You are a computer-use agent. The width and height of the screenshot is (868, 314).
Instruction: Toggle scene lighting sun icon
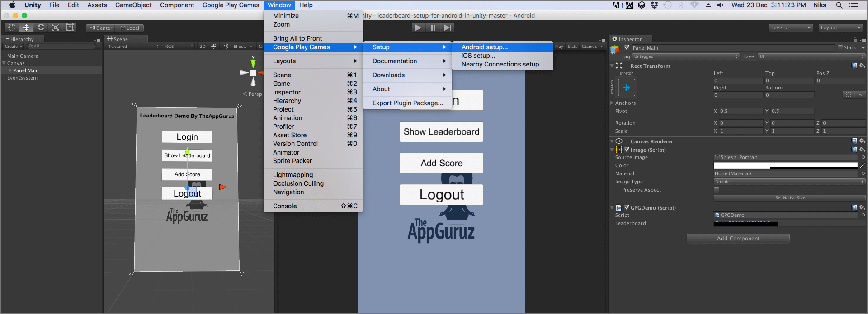coord(214,47)
